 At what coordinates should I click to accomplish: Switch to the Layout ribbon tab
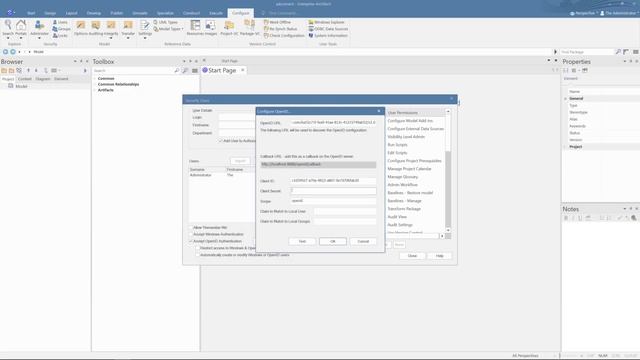[x=71, y=13]
